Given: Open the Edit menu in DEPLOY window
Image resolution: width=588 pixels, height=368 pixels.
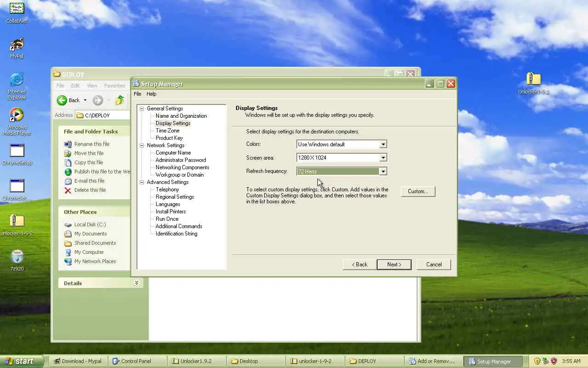Looking at the screenshot, I should tap(75, 86).
